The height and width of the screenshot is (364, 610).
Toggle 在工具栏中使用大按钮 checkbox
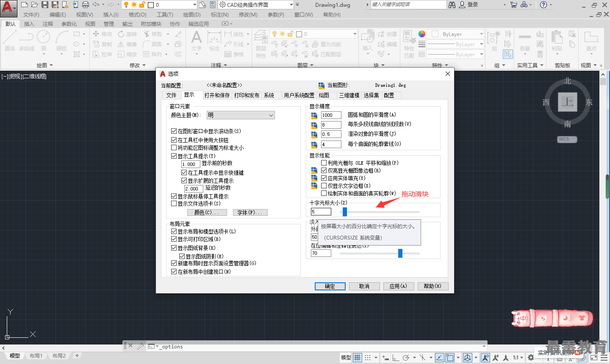174,140
